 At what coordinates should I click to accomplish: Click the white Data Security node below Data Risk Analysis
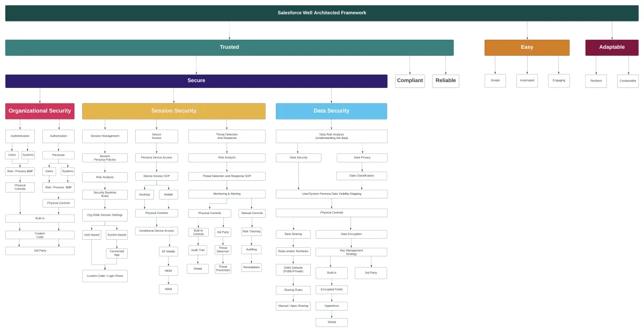pos(298,158)
